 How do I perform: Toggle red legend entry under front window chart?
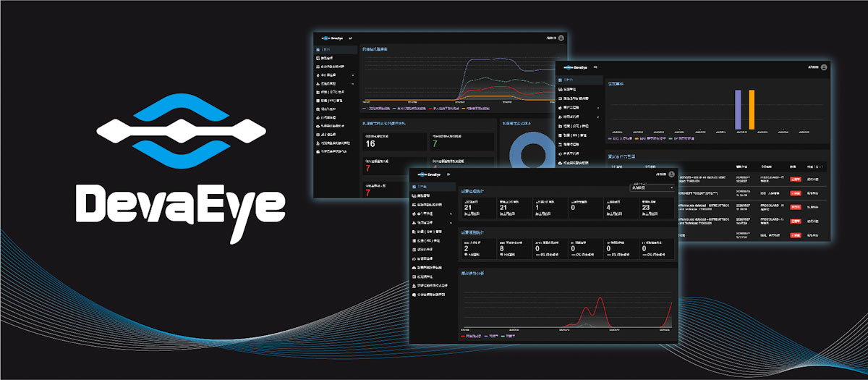point(473,336)
